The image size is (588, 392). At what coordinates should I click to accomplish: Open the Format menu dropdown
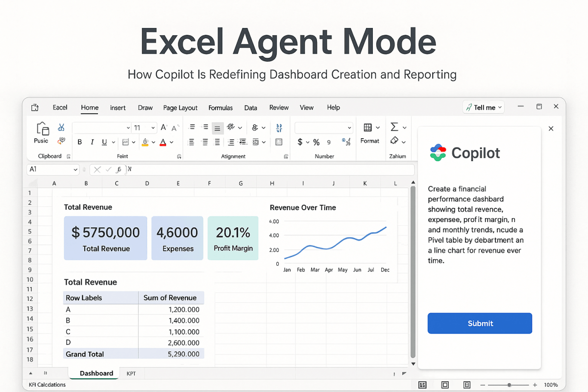[379, 126]
